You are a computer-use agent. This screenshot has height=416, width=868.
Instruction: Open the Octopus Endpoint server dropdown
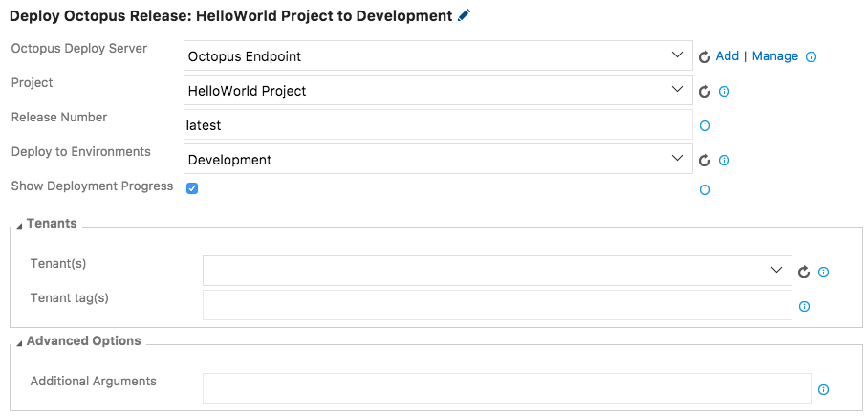click(438, 55)
